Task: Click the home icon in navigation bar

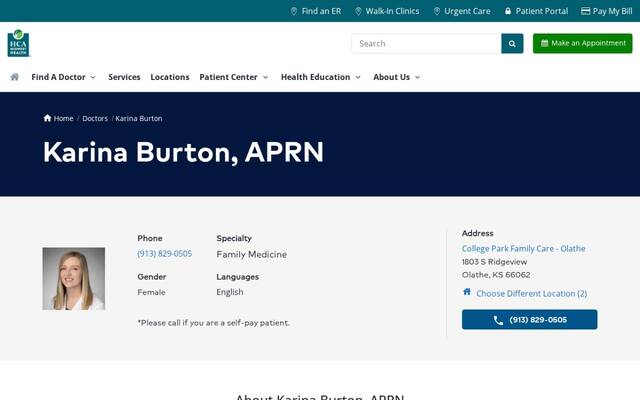Action: [x=15, y=77]
